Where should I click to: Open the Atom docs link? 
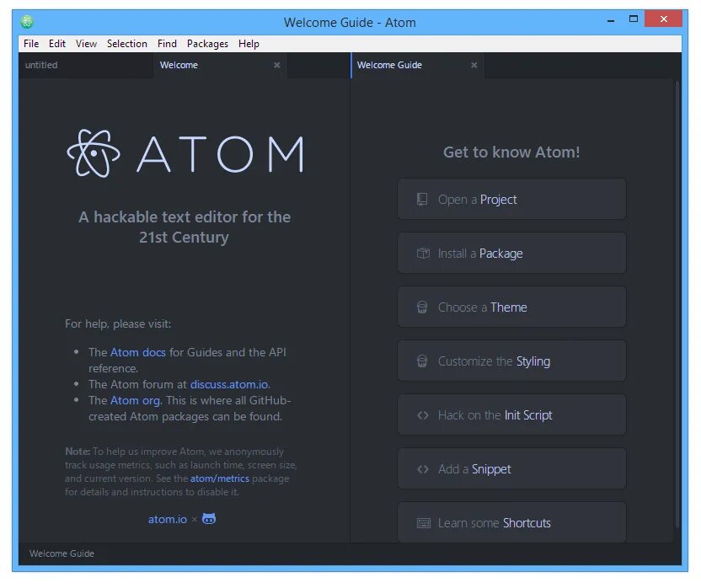tap(137, 352)
